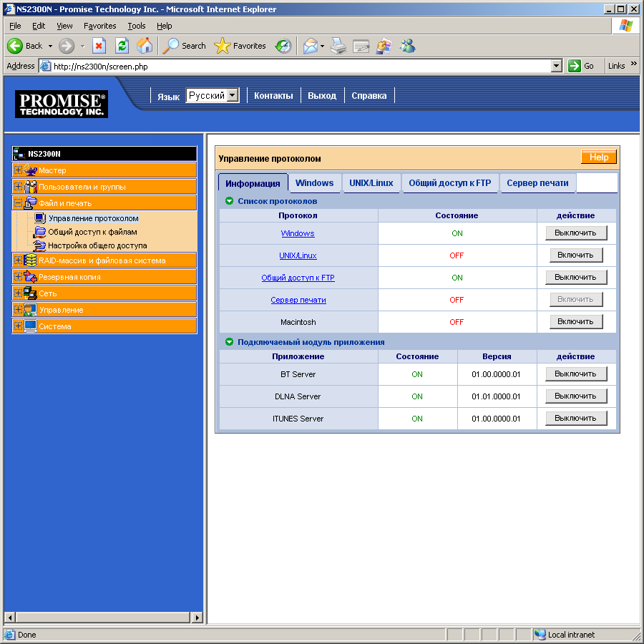The image size is (644, 644).
Task: Enable Macintosh protocol with Включить
Action: tap(576, 321)
